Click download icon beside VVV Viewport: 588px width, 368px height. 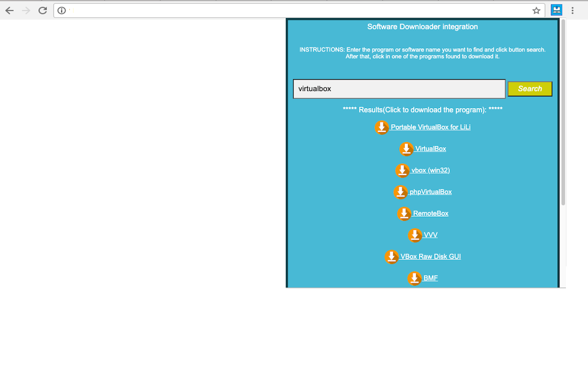(415, 236)
